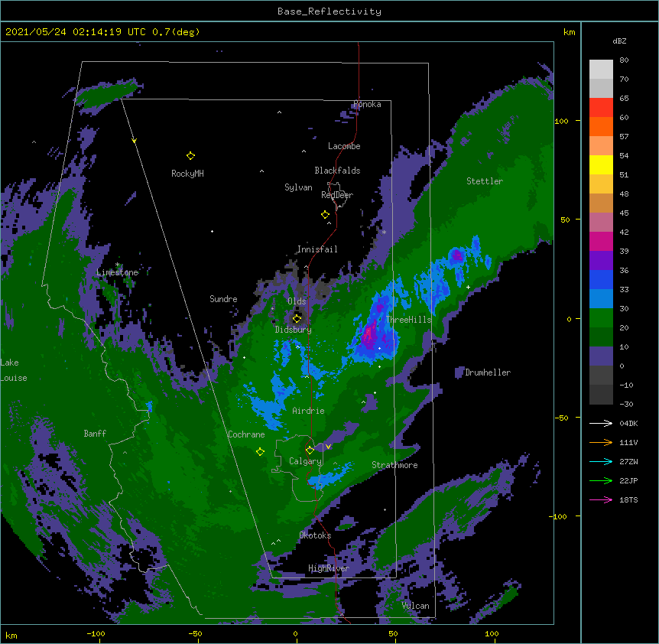The image size is (659, 644).
Task: Click the dBZ legend heading
Action: 619,41
